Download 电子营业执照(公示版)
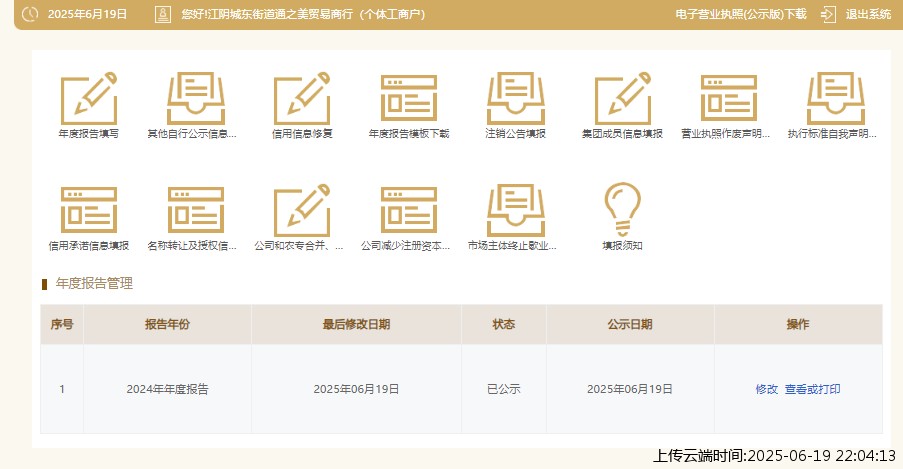903x469 pixels. [741, 14]
